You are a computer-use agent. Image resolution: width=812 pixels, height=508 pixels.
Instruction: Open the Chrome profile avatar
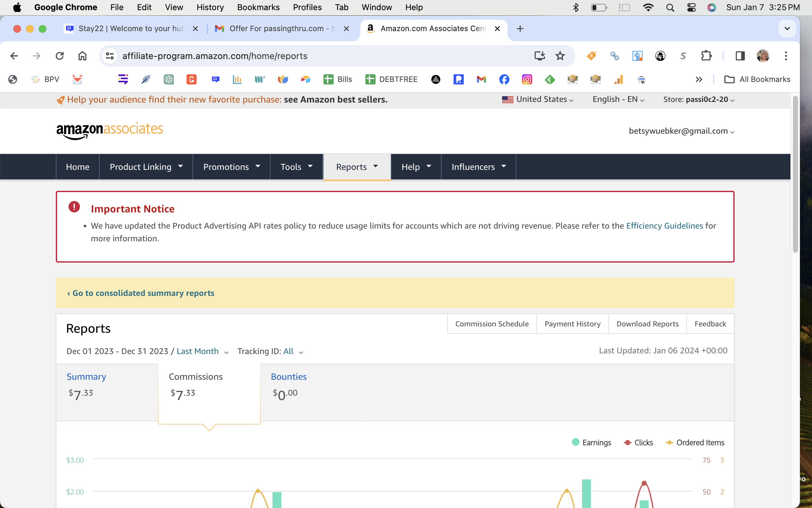tap(763, 56)
